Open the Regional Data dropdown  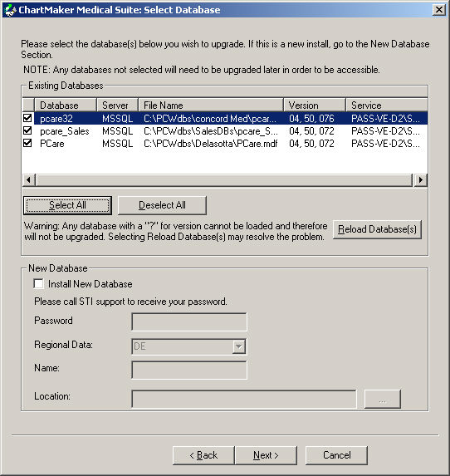point(239,346)
